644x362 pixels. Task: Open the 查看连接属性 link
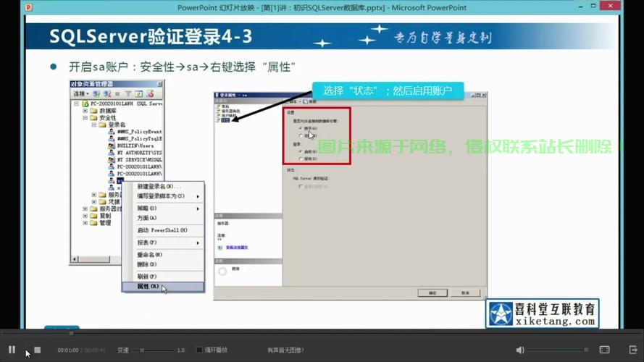[x=237, y=248]
